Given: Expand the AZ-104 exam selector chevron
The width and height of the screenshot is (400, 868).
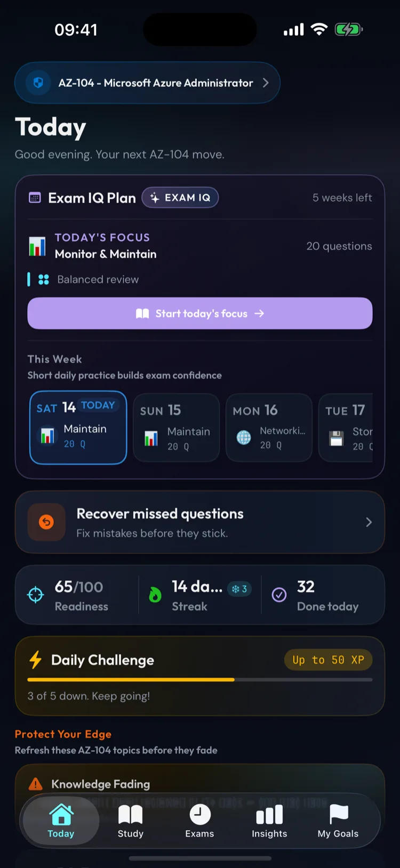Looking at the screenshot, I should point(266,83).
